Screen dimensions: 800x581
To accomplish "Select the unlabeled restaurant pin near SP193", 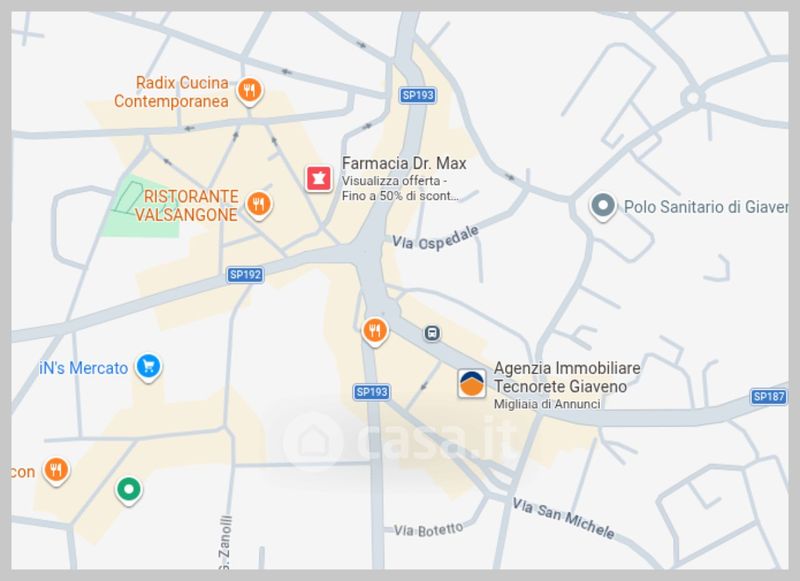I will click(375, 332).
